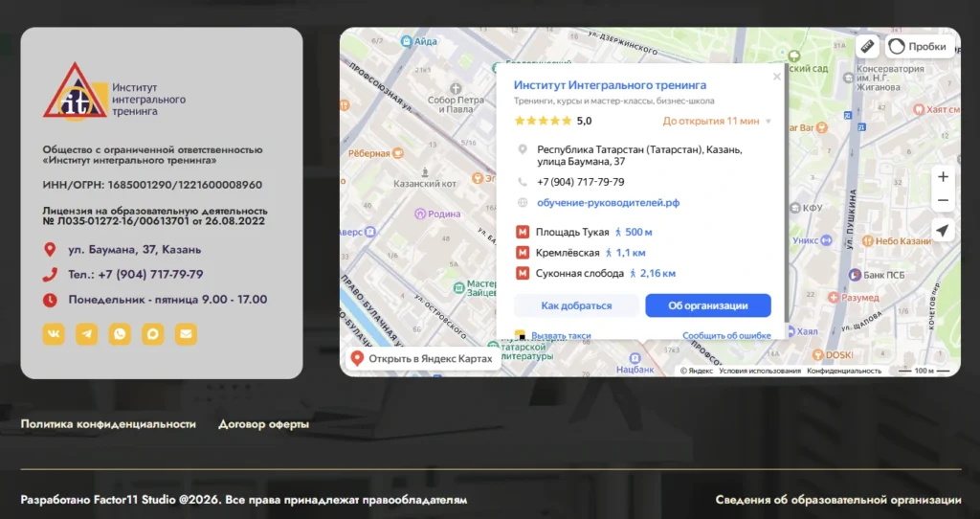Open the Договор оферты link
The width and height of the screenshot is (980, 519).
click(264, 424)
